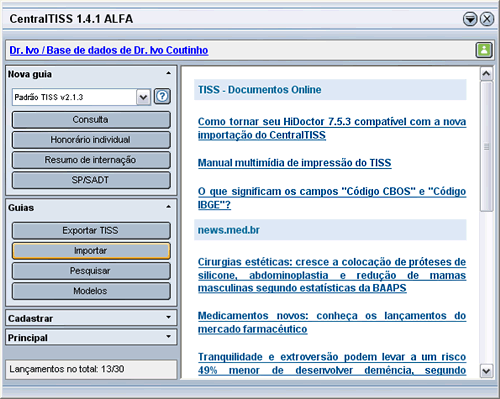Click the Pesquisar button
500x399 pixels.
91,271
